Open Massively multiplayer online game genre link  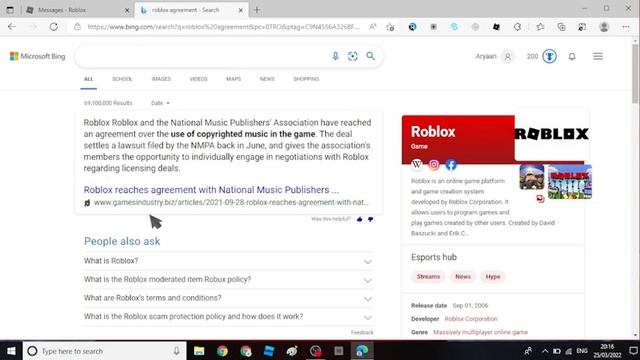pyautogui.click(x=480, y=332)
